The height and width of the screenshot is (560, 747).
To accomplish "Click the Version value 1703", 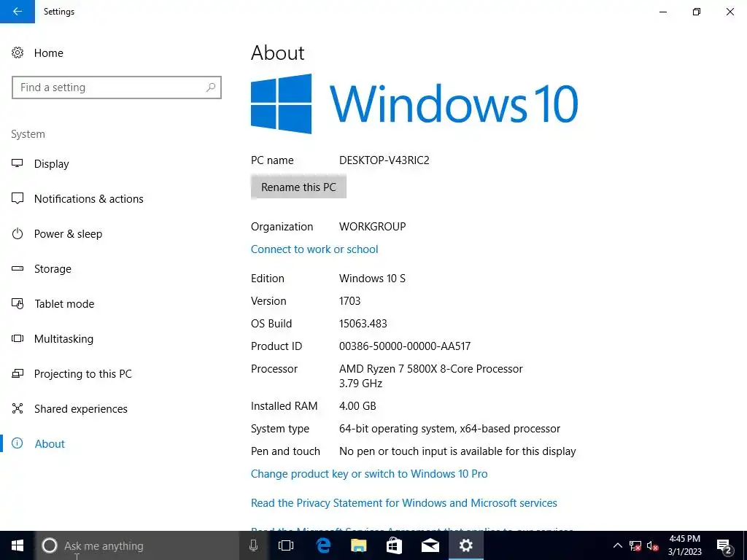I will [x=349, y=301].
